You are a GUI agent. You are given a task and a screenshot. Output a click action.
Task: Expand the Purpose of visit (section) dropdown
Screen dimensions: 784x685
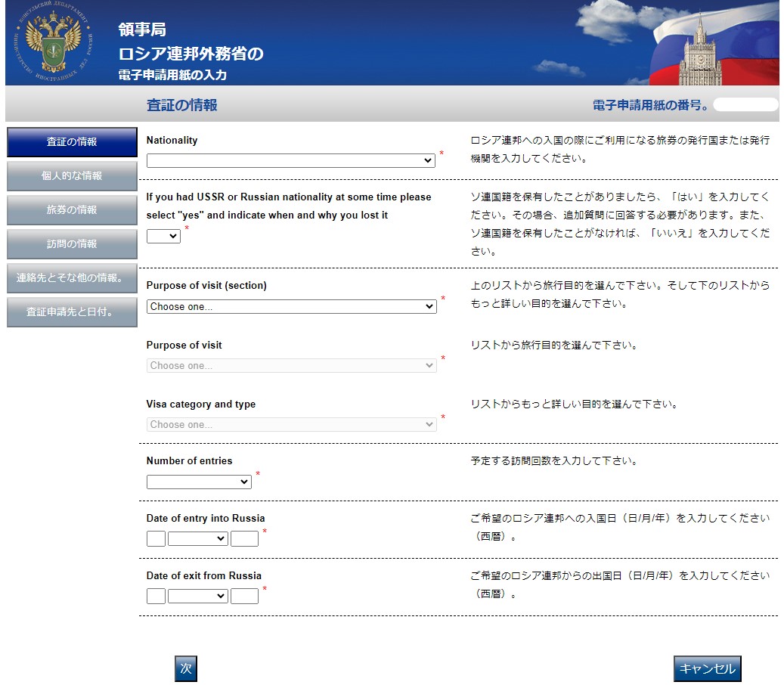click(292, 306)
